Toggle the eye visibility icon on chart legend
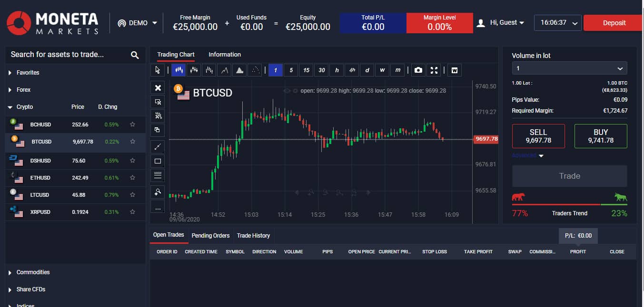 287,90
